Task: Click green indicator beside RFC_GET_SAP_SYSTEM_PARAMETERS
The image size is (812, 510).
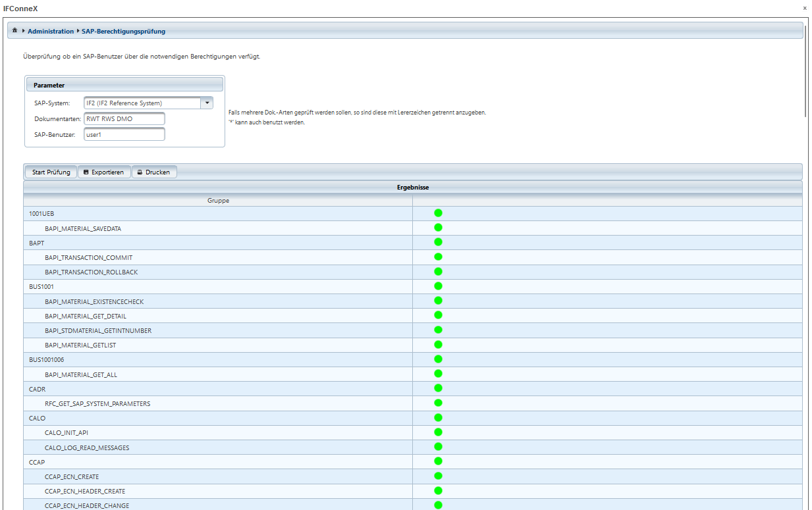Action: coord(438,403)
